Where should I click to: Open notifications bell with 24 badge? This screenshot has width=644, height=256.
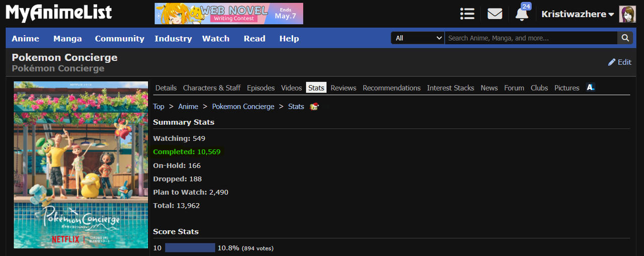tap(522, 13)
